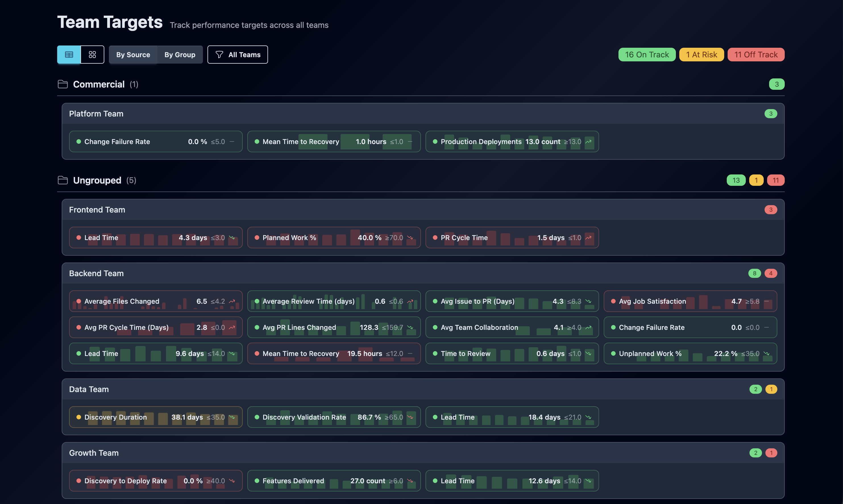Viewport: 843px width, 504px height.
Task: Click the folder icon next to Ungrouped
Action: [x=63, y=180]
